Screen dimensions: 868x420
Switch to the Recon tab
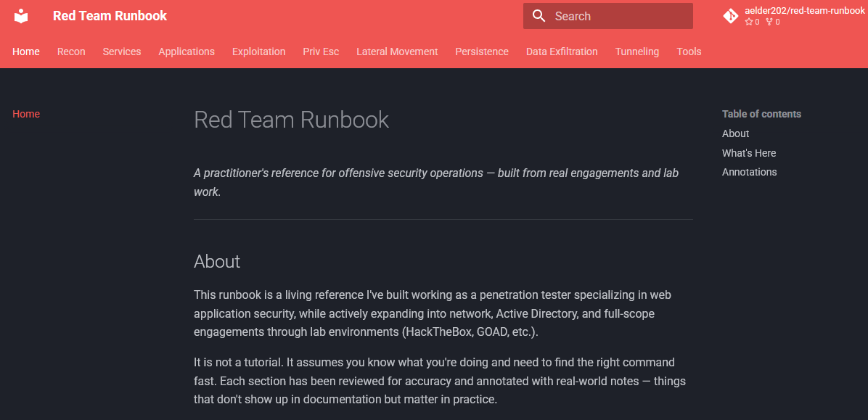(x=71, y=52)
